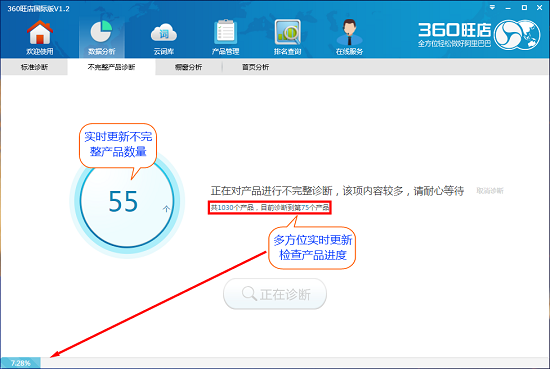Open the title bar dropdown menu arrow
Image resolution: width=550 pixels, height=369 pixels.
click(492, 7)
